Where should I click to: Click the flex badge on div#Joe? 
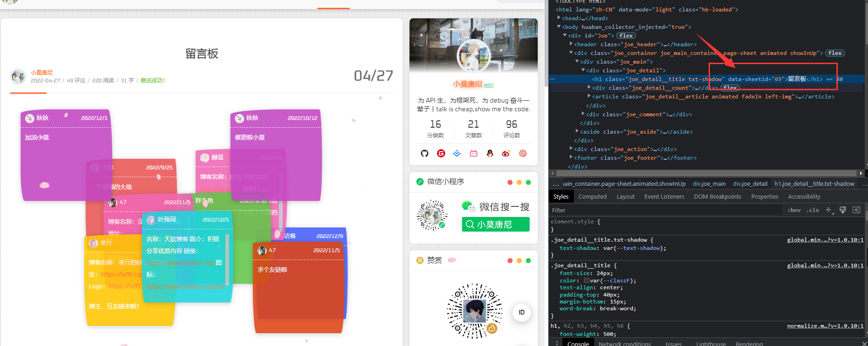(626, 36)
